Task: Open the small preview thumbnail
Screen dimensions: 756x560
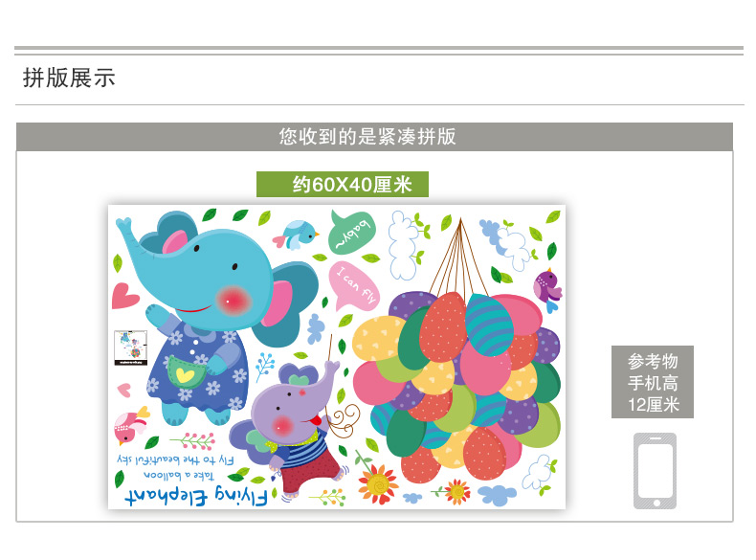Action: [x=131, y=347]
